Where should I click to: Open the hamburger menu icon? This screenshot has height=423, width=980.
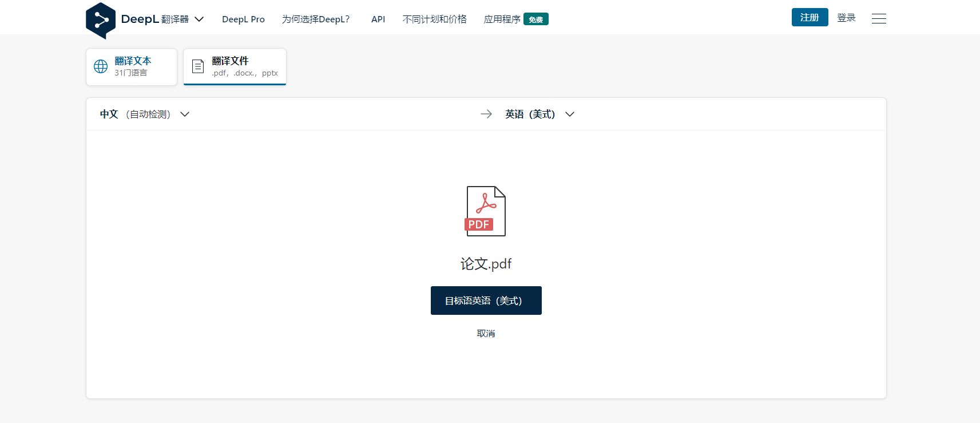[x=879, y=18]
